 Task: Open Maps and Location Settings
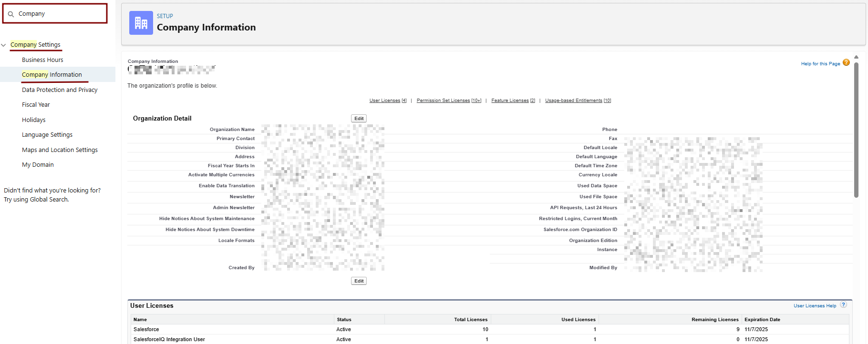[x=60, y=150]
